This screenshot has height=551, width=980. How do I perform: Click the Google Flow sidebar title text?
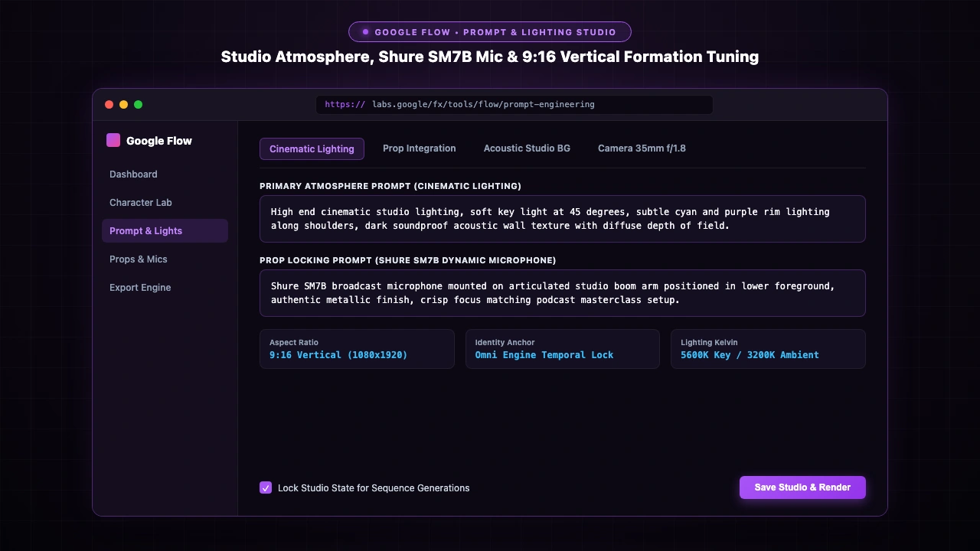[159, 141]
